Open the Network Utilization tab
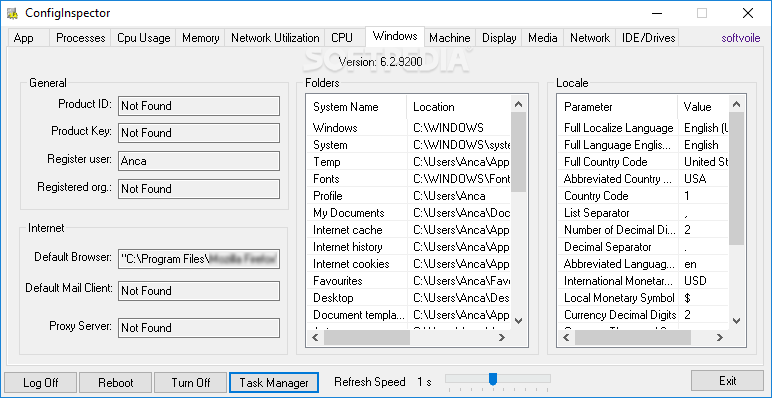772x398 pixels. (x=275, y=38)
